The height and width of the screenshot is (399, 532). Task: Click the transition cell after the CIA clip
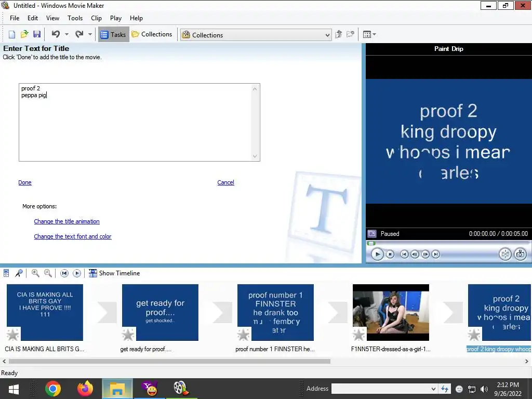pyautogui.click(x=107, y=312)
